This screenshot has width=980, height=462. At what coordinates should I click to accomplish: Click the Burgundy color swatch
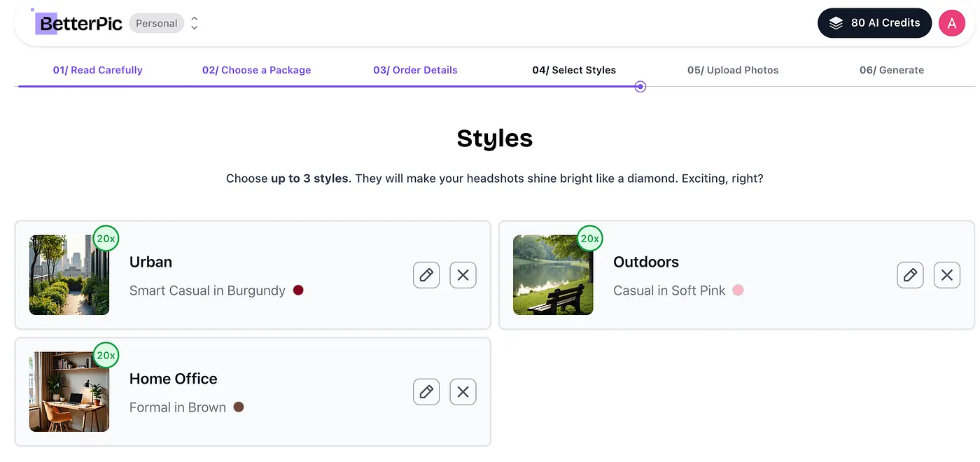click(x=298, y=290)
